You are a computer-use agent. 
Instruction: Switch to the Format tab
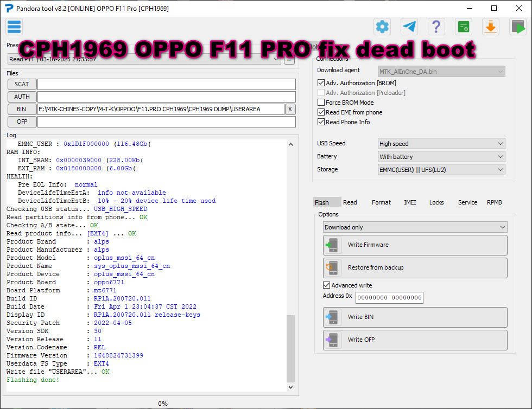click(381, 202)
